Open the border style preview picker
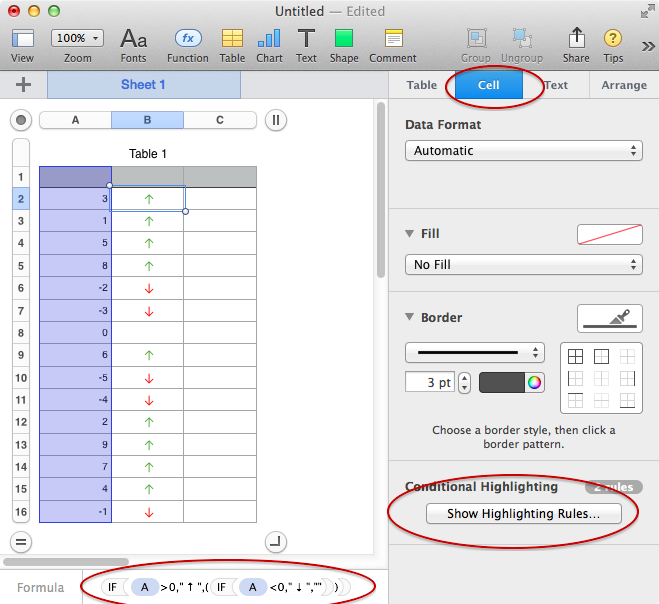Viewport: 659px width, 604px height. 610,319
